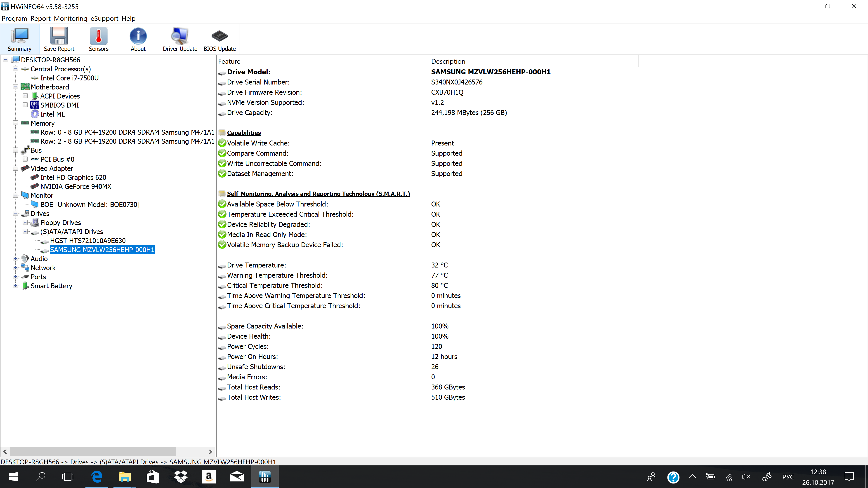Open the Windows Start menu
Viewport: 868px width, 488px height.
pos(14,477)
